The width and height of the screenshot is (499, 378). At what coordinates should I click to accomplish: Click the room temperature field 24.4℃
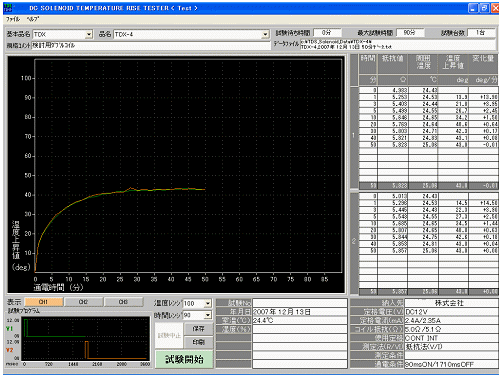300,321
